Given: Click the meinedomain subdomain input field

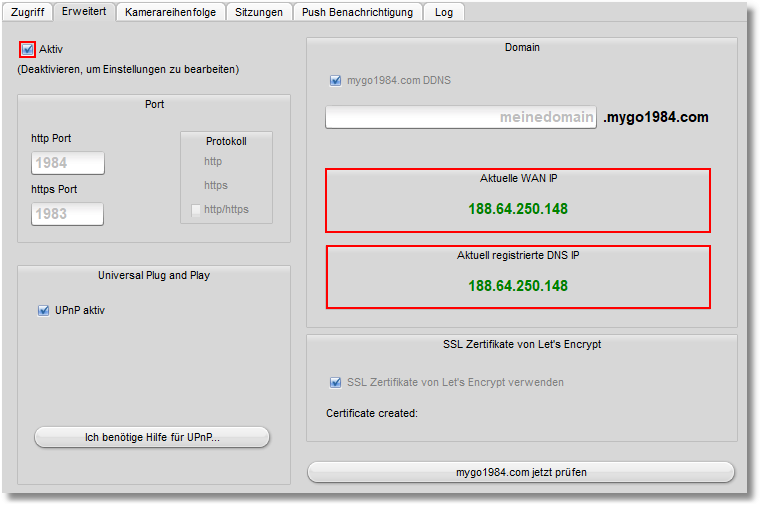Looking at the screenshot, I should point(461,117).
